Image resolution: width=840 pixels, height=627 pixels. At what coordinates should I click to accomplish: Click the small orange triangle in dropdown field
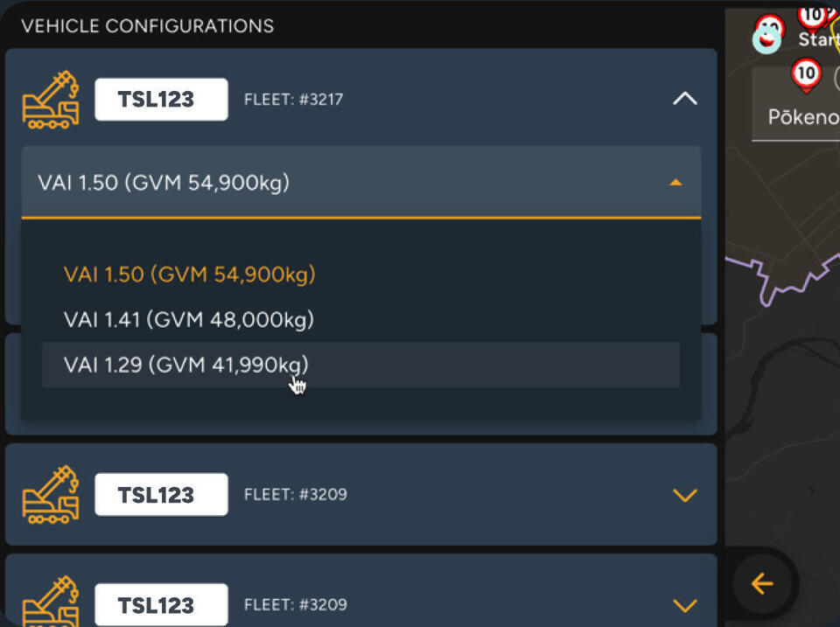point(675,183)
